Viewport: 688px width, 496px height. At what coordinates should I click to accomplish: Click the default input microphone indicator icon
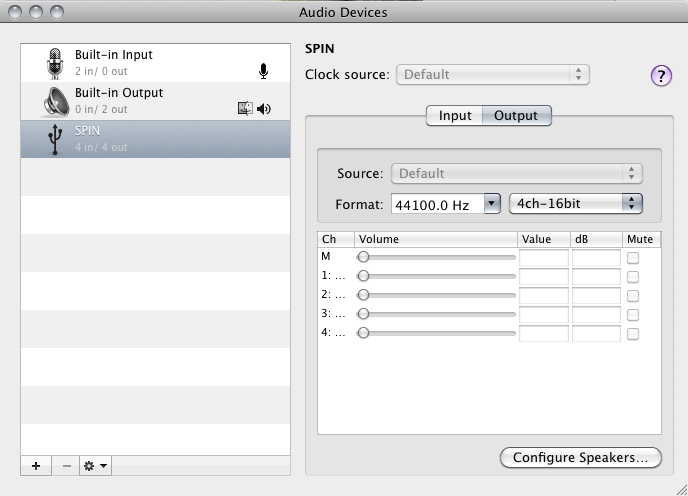(264, 71)
